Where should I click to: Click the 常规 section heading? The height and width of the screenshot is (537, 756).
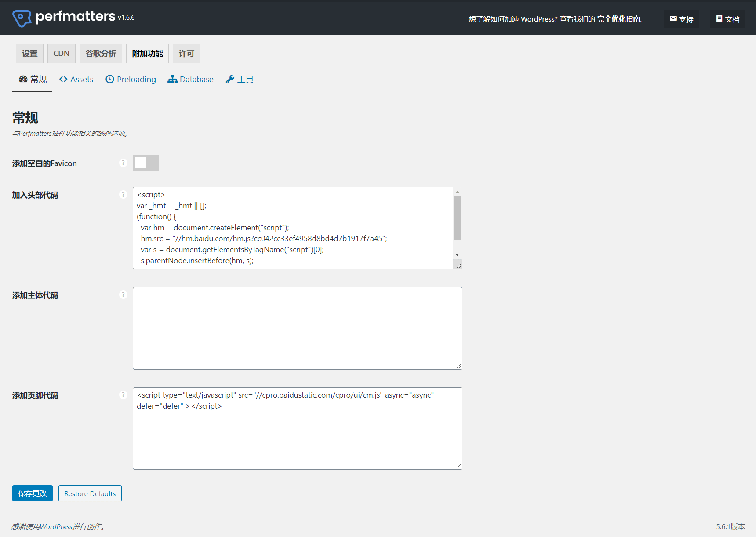click(x=25, y=118)
